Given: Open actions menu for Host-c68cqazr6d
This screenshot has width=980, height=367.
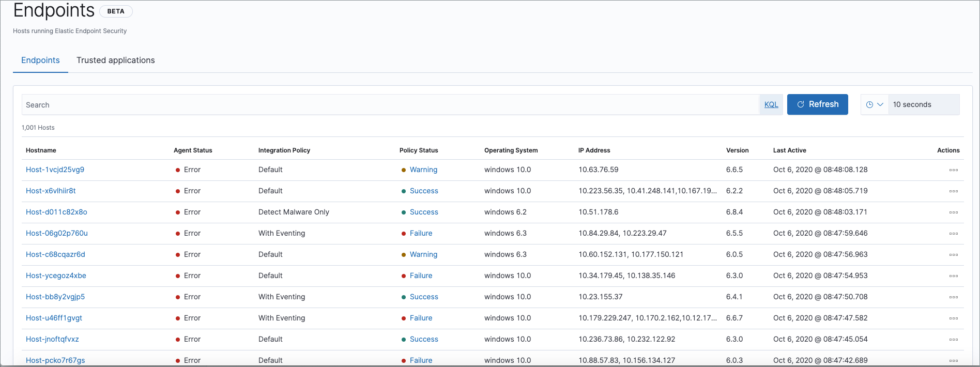Looking at the screenshot, I should click(x=953, y=255).
